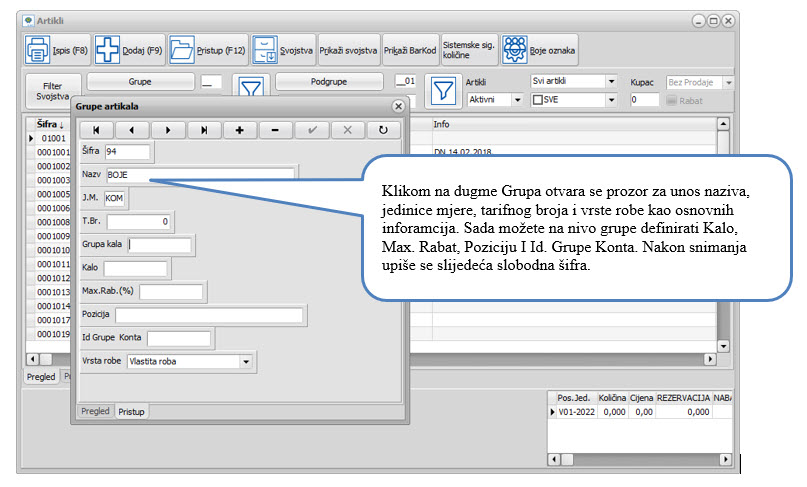Click the Filter Svojstva button
The height and width of the screenshot is (487, 807).
coord(53,91)
